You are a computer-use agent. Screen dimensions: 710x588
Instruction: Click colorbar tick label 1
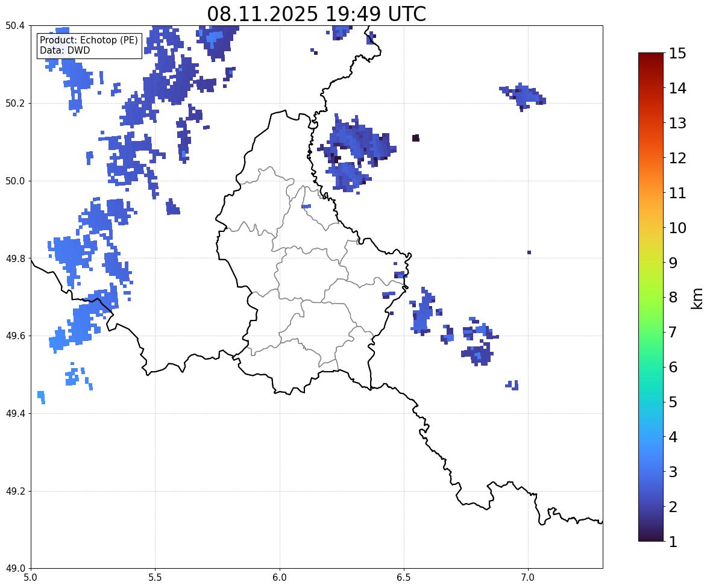tap(673, 542)
